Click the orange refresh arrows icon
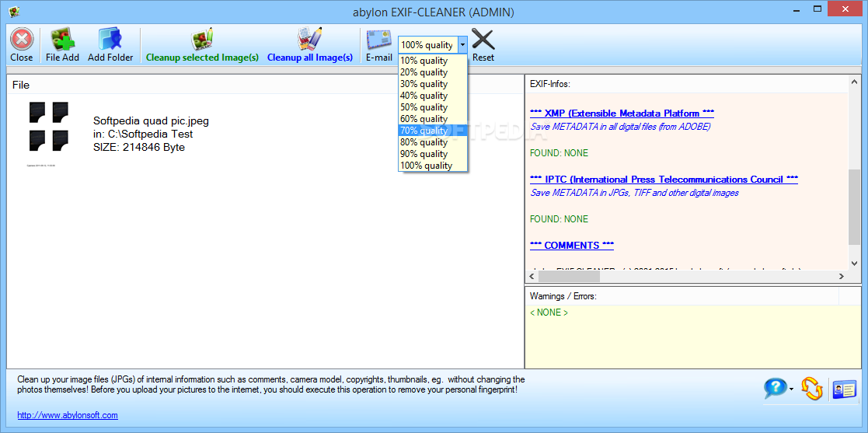 [x=811, y=389]
